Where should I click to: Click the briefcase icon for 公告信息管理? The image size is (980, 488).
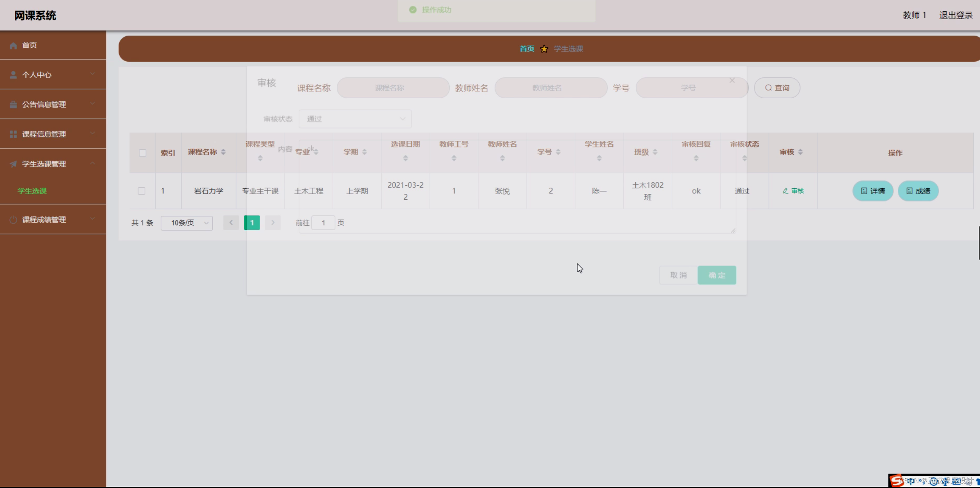point(13,104)
